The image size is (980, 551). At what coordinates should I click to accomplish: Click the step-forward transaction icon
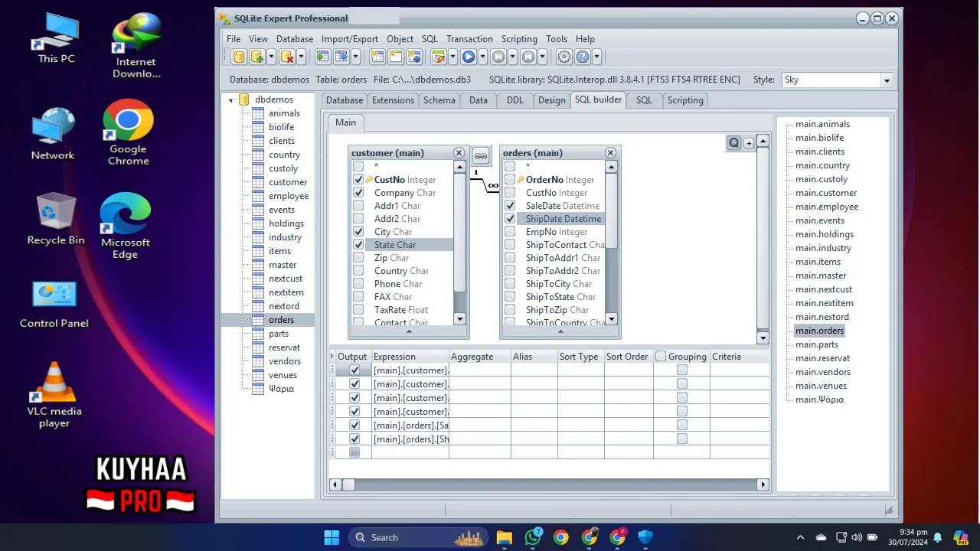pyautogui.click(x=498, y=57)
